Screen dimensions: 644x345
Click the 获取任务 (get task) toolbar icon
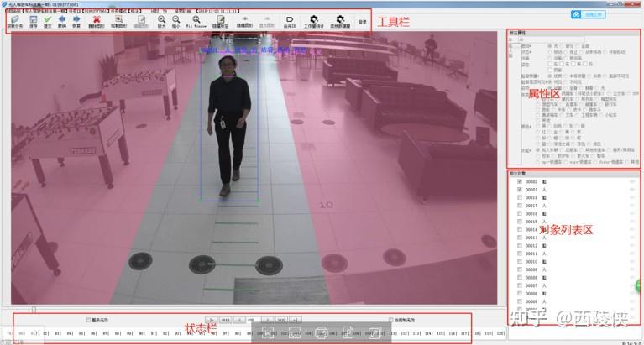click(15, 21)
